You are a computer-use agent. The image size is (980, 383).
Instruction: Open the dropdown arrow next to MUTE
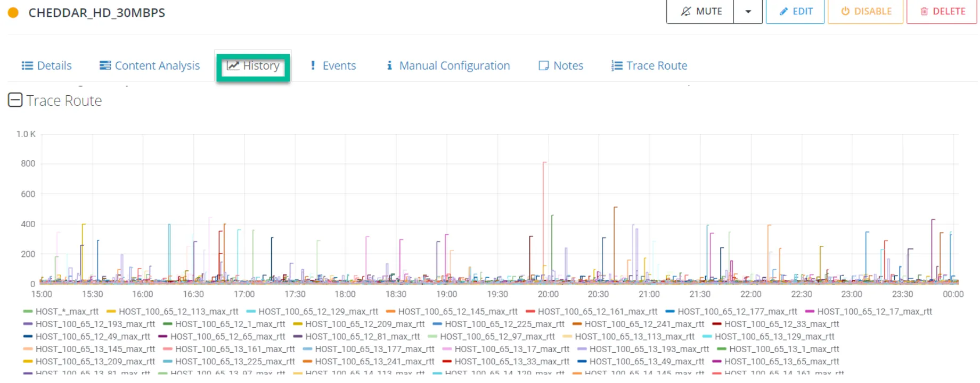point(748,11)
